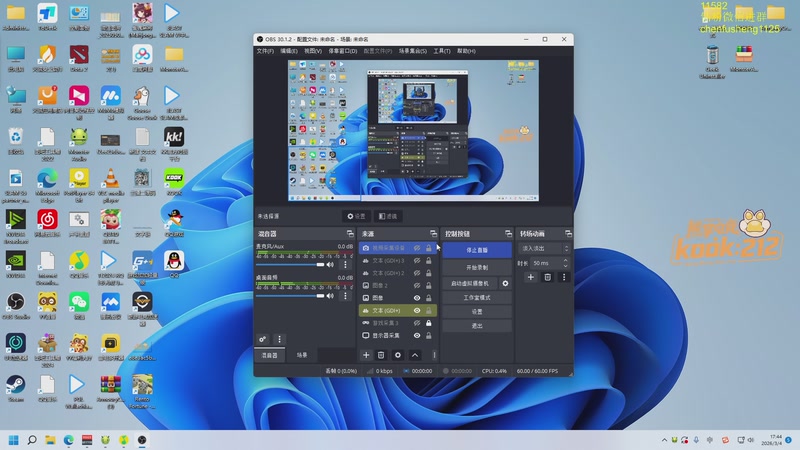
Task: Show the 视频采集设备 source via its eye icon
Action: 417,248
